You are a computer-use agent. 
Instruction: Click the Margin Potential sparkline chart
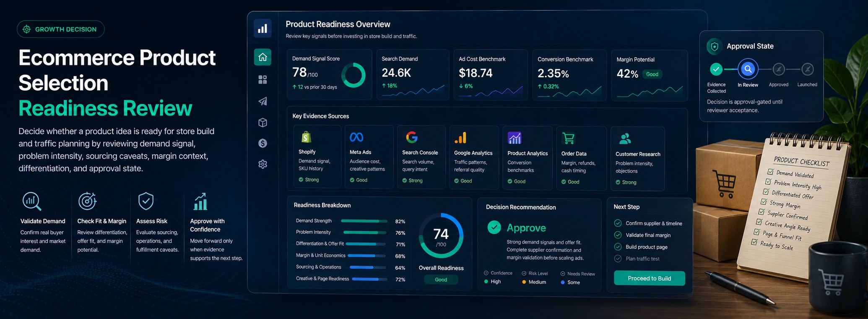pos(649,92)
